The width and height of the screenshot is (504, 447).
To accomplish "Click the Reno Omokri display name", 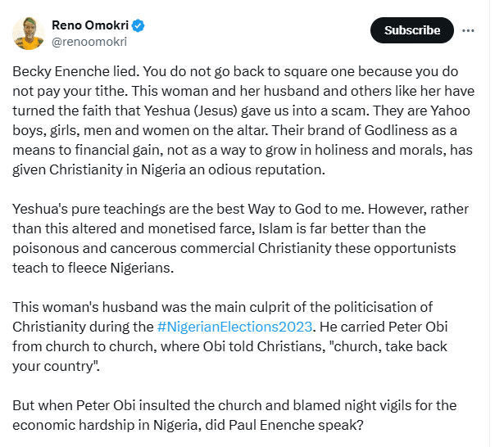I will click(90, 26).
